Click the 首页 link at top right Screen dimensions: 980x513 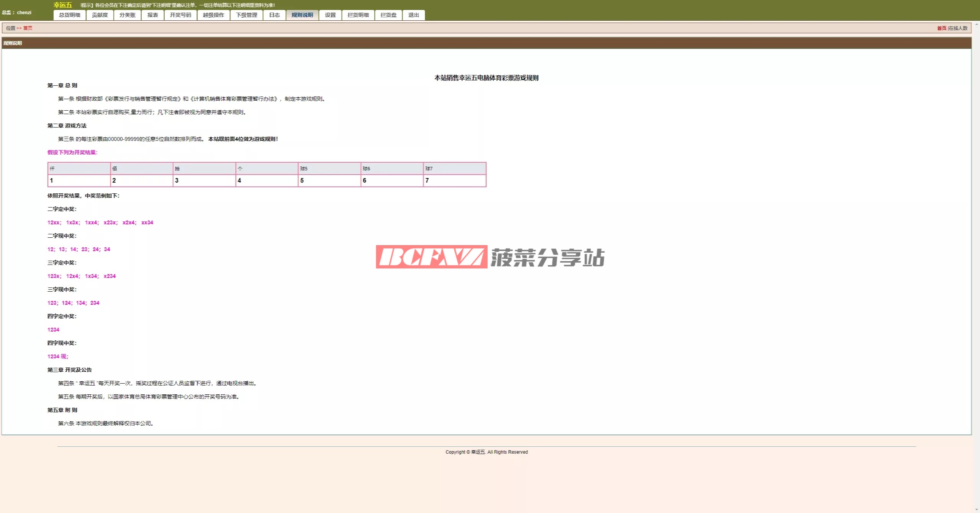[x=942, y=28]
